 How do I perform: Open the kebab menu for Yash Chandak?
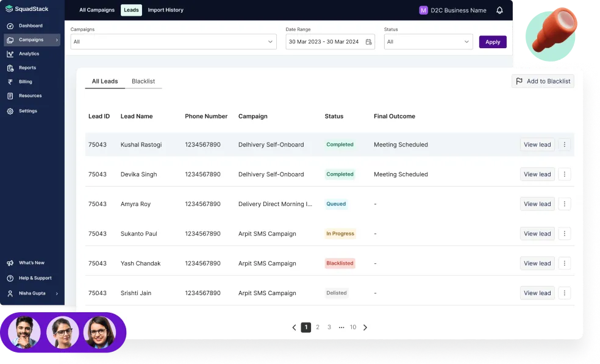pyautogui.click(x=564, y=263)
